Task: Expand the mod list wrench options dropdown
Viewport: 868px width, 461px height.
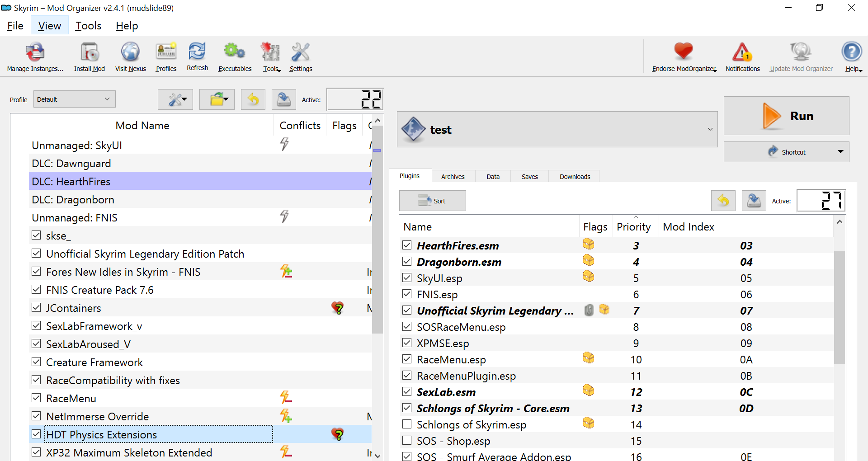Action: (x=175, y=99)
